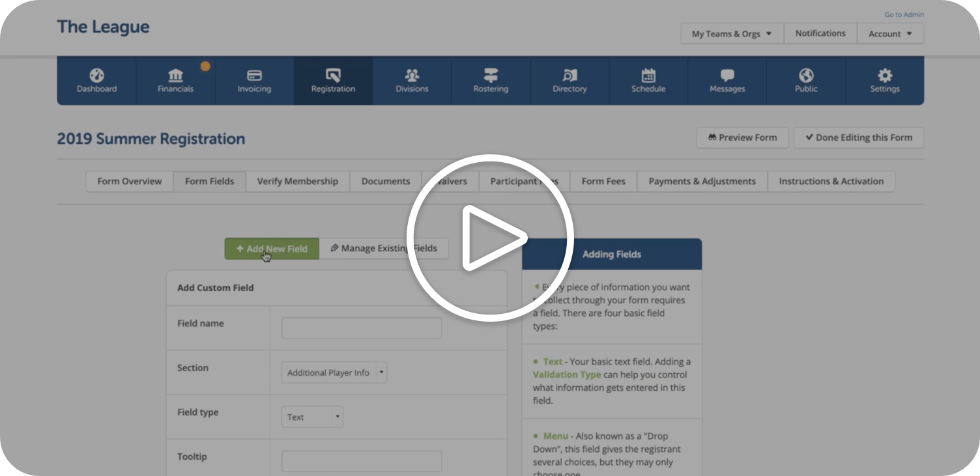Switch to the Documents tab

tap(386, 182)
